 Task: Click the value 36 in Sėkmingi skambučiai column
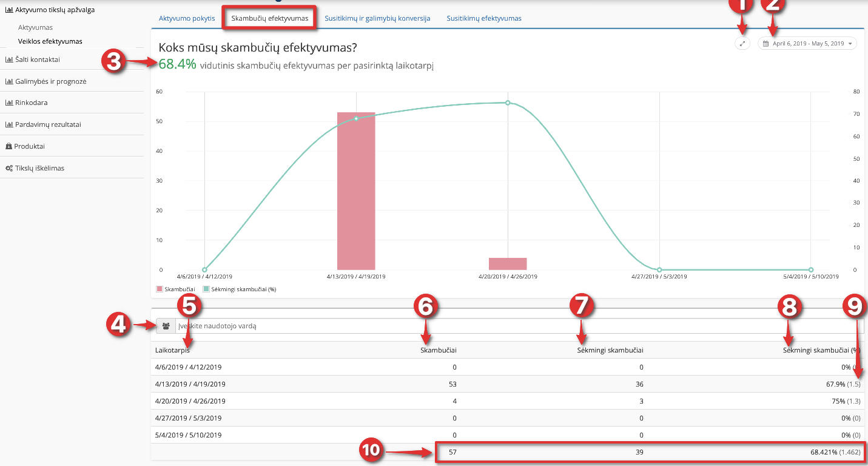[x=639, y=384]
